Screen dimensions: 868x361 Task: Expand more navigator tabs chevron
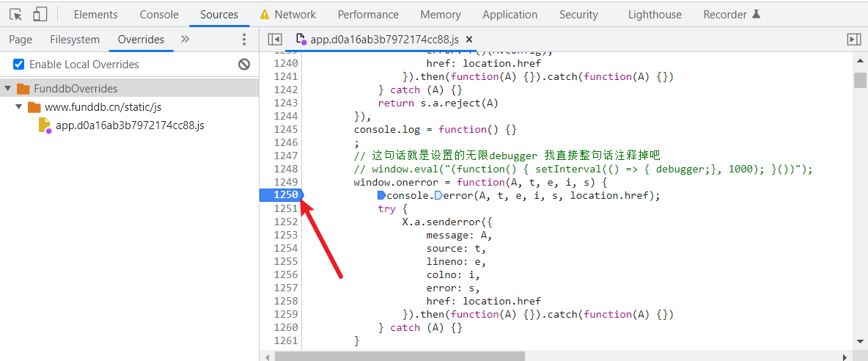tap(185, 39)
